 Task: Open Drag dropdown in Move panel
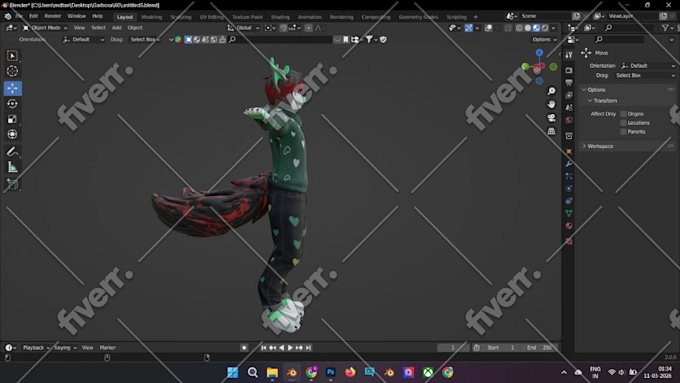tap(644, 75)
